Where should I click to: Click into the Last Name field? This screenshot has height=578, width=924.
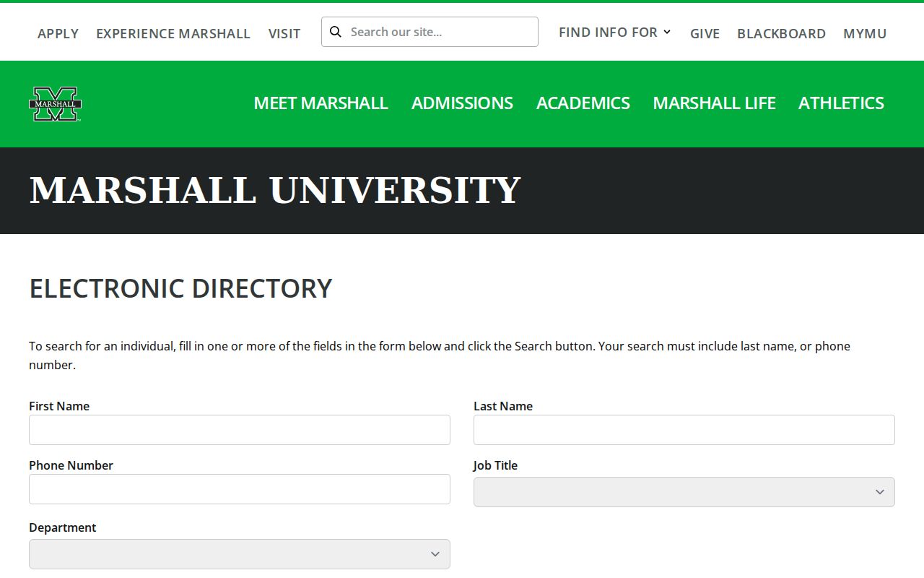click(684, 430)
